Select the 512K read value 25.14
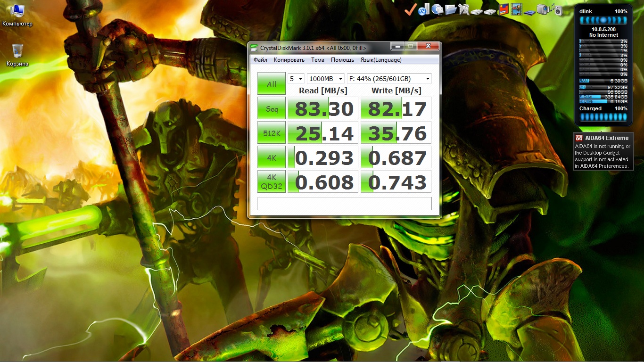The height and width of the screenshot is (362, 644). point(323,132)
